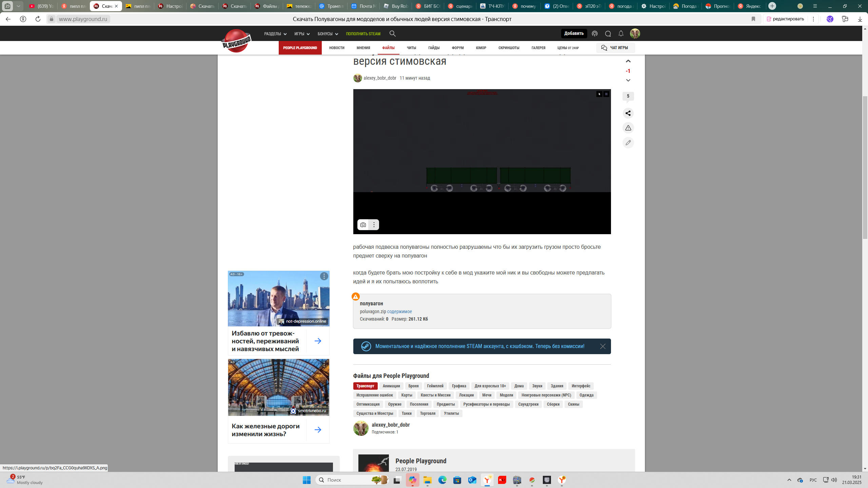
Task: Expand the РАЗДЕЛЫ dropdown menu
Action: 275,34
